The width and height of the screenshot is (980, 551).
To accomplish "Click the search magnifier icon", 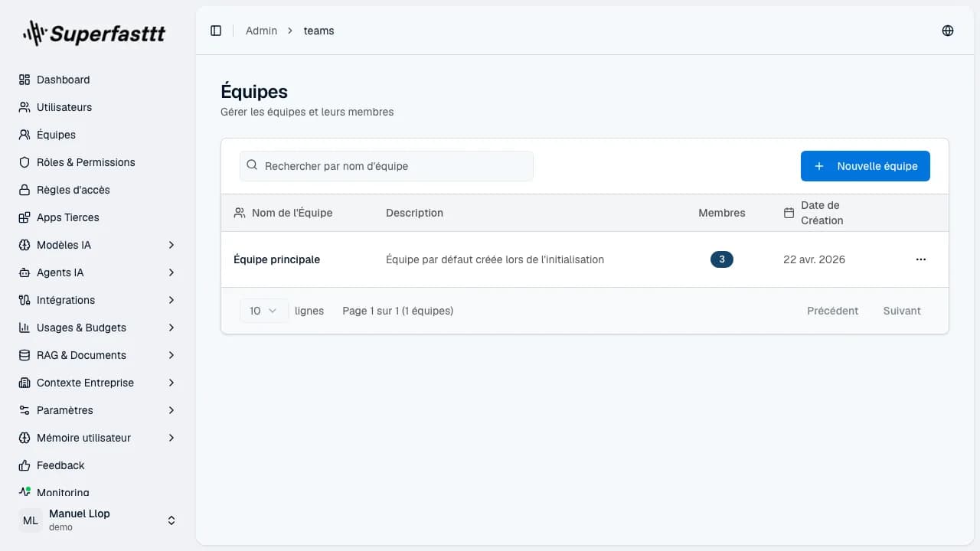I will [x=252, y=165].
